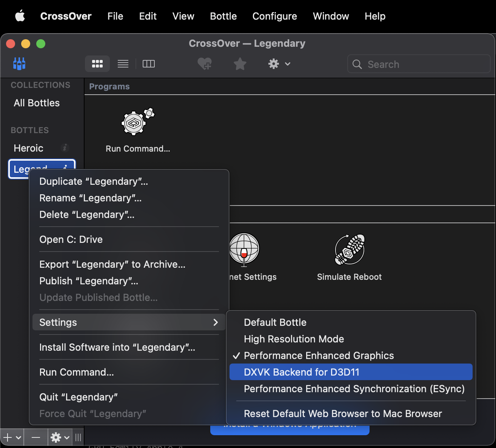Open info for the Legendary bottle
This screenshot has height=448, width=496.
click(65, 167)
